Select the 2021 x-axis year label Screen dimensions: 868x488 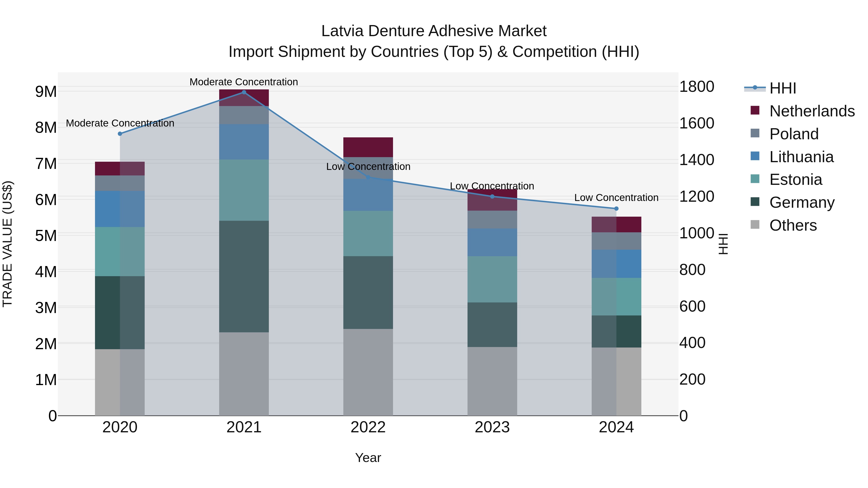coord(244,427)
